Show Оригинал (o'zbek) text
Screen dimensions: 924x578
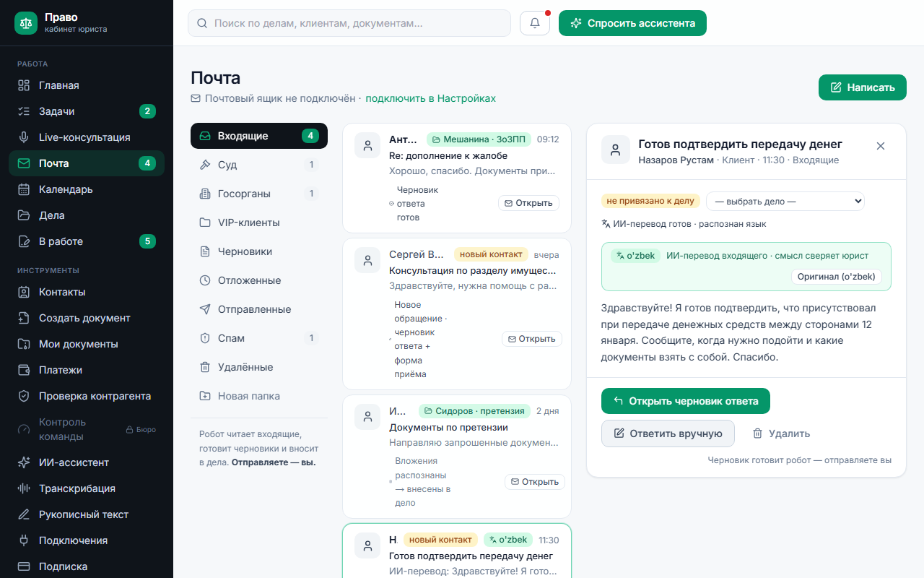pos(837,277)
